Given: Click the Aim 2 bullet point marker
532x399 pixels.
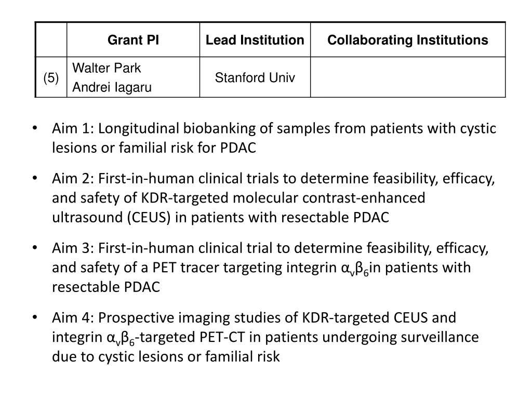Looking at the screenshot, I should click(35, 178).
